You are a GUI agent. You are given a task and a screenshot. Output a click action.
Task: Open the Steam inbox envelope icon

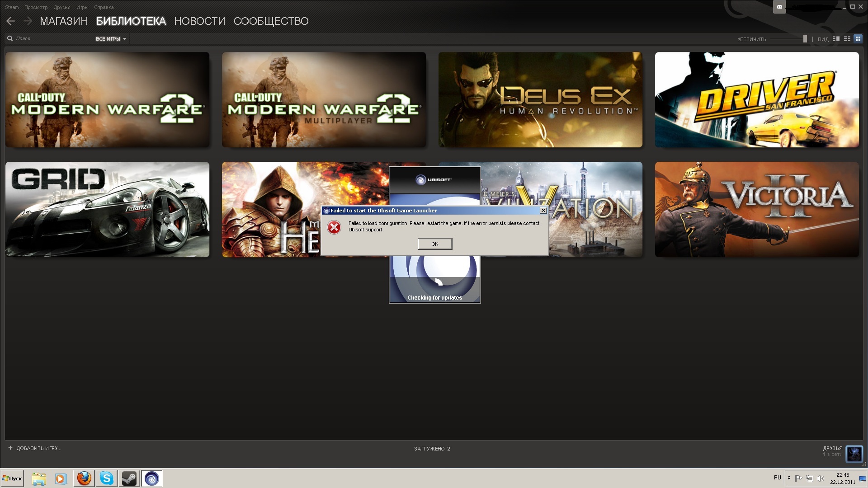779,7
